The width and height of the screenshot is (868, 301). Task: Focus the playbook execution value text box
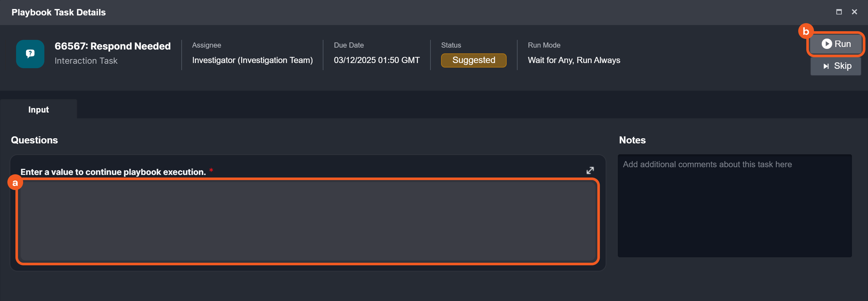307,221
